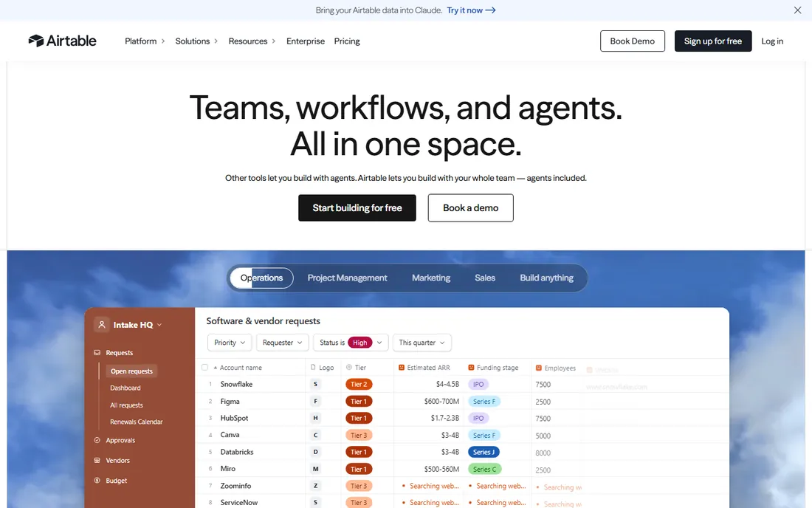Screen dimensions: 812x508
Task: Click the Funding stage column icon
Action: pyautogui.click(x=471, y=368)
